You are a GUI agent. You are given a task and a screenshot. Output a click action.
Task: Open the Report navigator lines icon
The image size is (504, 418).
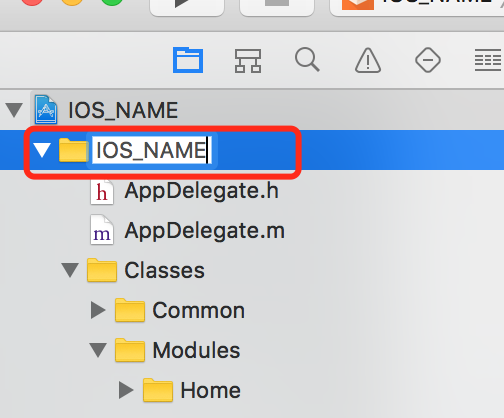[x=488, y=60]
